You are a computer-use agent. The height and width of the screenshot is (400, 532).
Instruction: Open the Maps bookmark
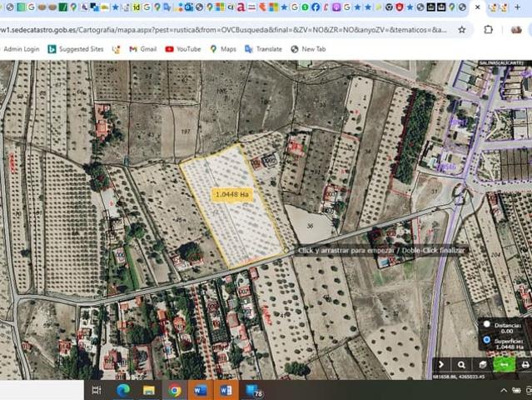(x=223, y=49)
